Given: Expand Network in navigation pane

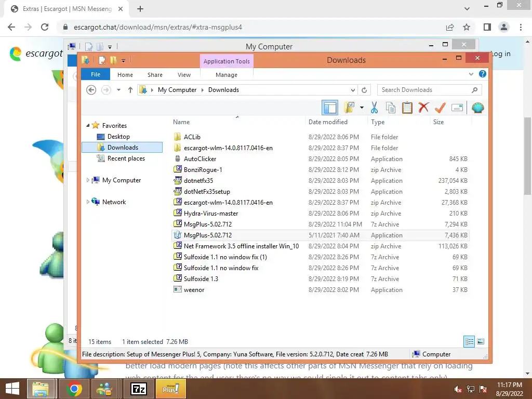Looking at the screenshot, I should click(x=88, y=202).
